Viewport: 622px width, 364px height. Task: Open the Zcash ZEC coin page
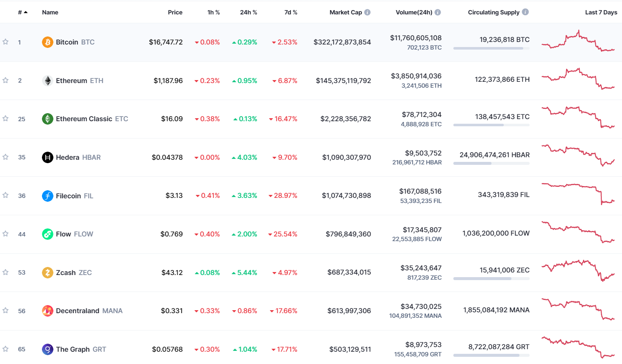(x=74, y=272)
